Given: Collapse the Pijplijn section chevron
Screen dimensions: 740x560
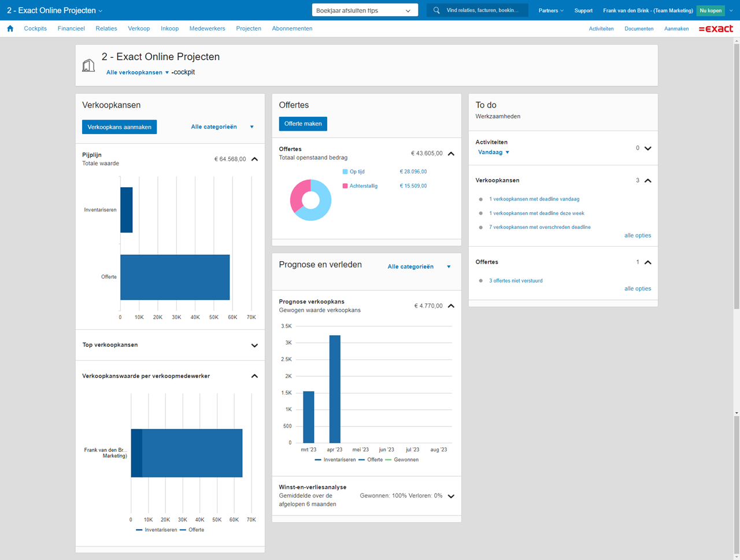Looking at the screenshot, I should click(x=254, y=159).
